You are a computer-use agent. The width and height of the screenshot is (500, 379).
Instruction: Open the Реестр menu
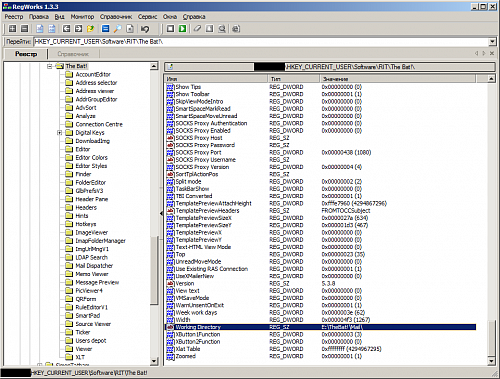pyautogui.click(x=14, y=17)
